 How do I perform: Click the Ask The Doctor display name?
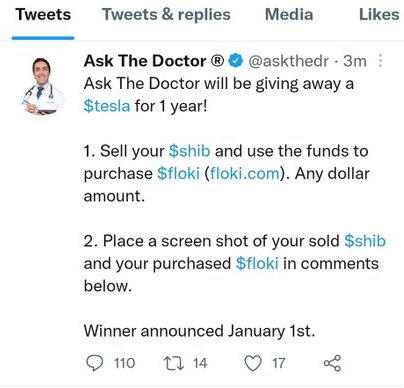(x=154, y=61)
